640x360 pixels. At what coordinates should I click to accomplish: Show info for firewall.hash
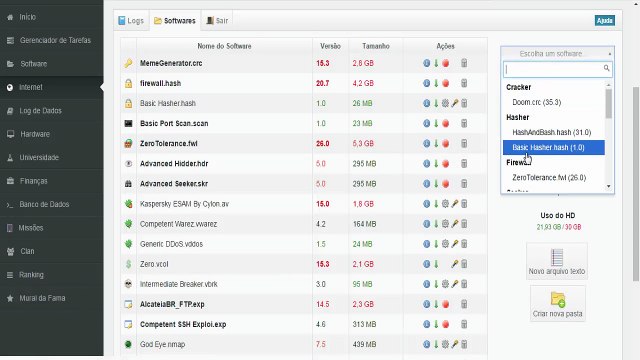coord(427,83)
